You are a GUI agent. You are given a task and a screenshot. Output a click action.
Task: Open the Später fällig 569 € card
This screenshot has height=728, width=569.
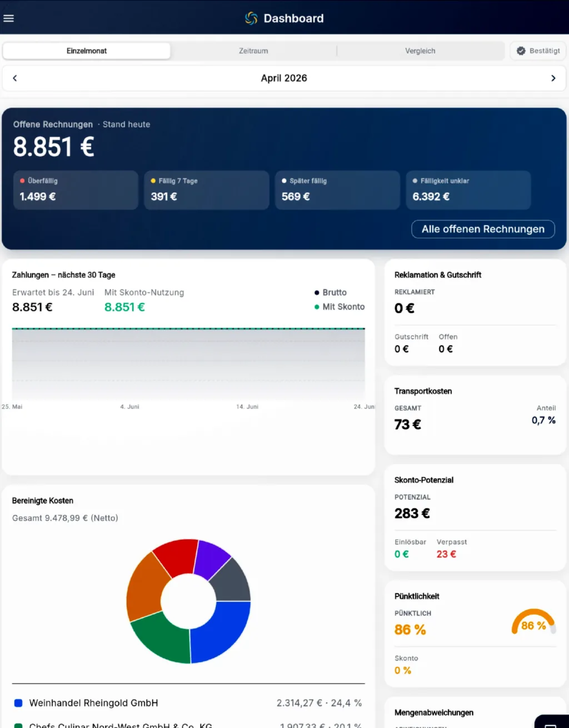[x=337, y=190]
